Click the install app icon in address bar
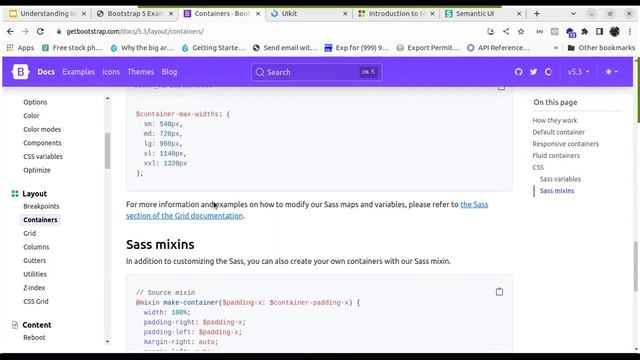 491,31
